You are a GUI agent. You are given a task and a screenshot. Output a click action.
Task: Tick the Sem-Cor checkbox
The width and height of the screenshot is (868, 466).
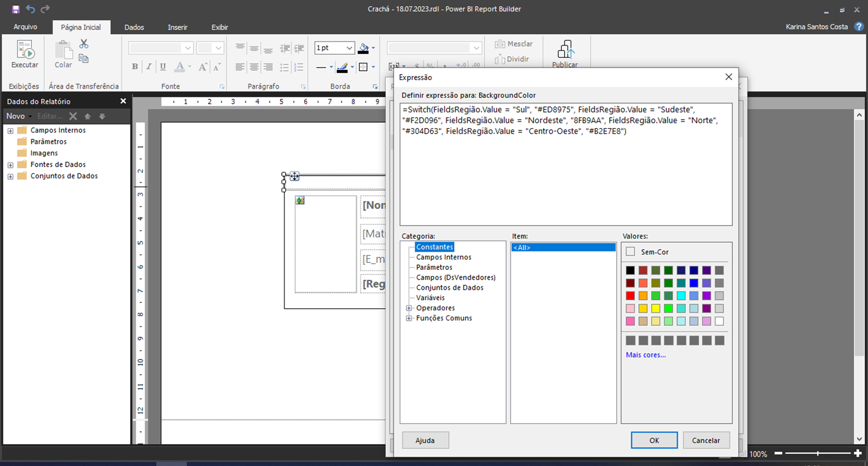[630, 252]
